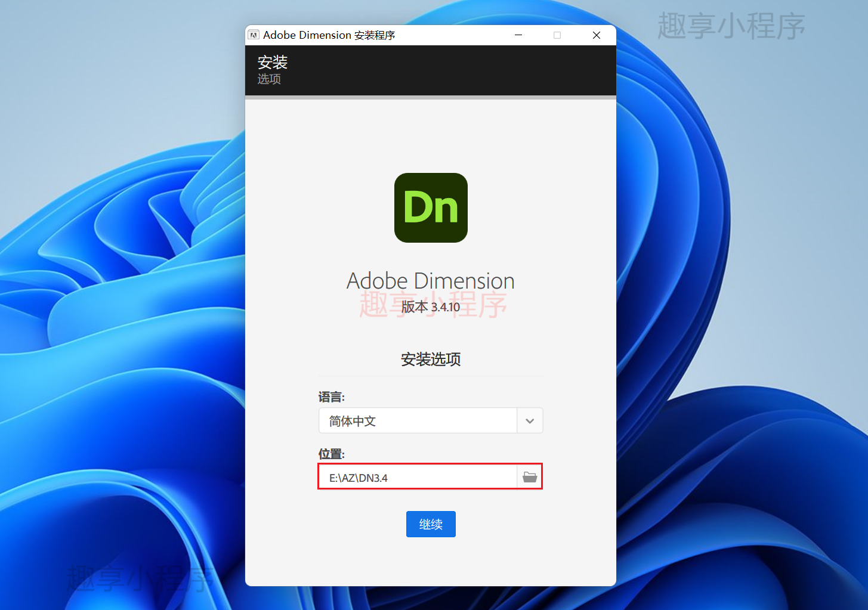Click the 安装 header title
868x610 pixels.
[273, 62]
